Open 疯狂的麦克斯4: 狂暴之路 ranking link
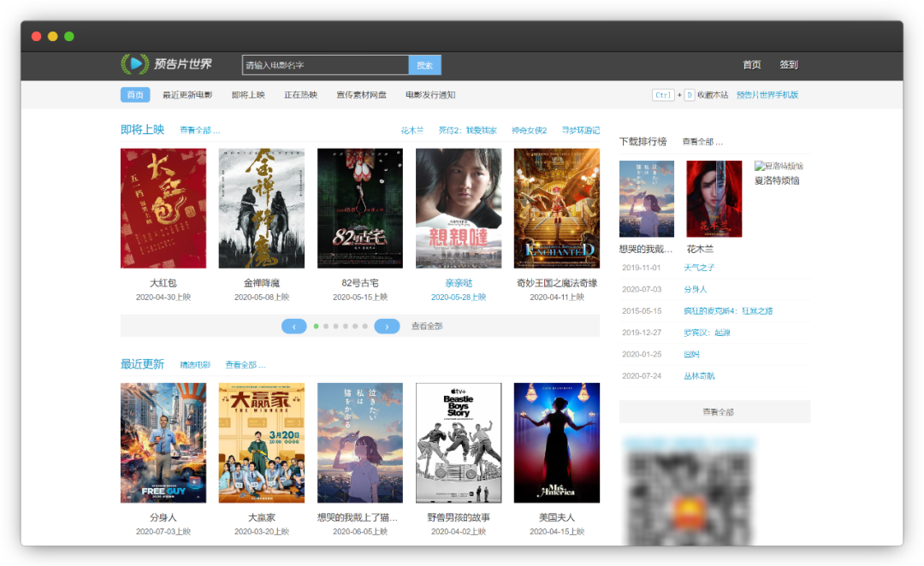924x566 pixels. click(728, 311)
